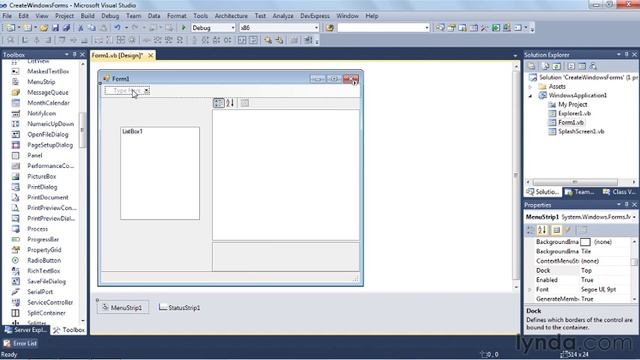Image resolution: width=640 pixels, height=360 pixels.
Task: Click Solution Explorer Properties toolbar icon
Action: click(x=531, y=66)
